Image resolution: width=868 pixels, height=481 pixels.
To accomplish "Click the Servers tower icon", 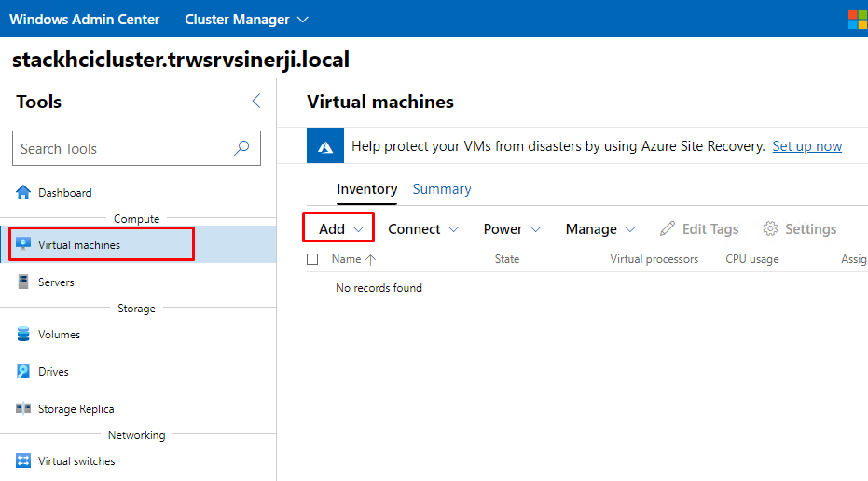I will [x=23, y=282].
